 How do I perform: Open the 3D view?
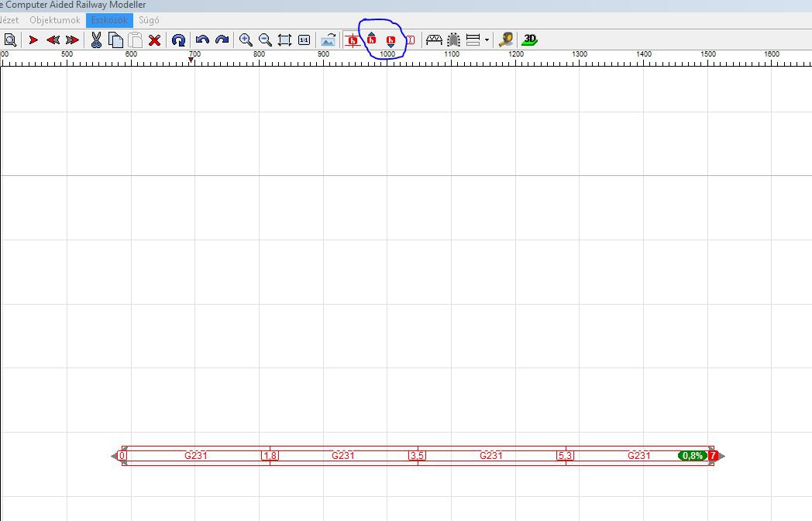tap(530, 40)
